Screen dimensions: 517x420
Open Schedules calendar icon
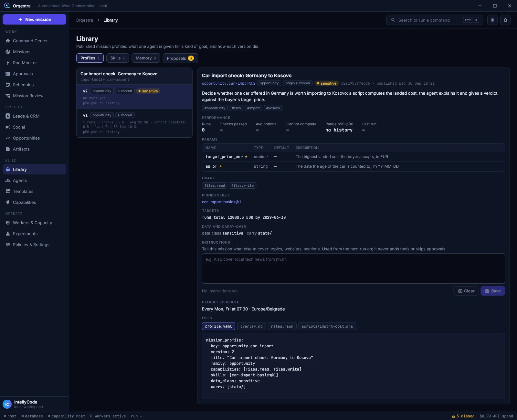(x=8, y=85)
